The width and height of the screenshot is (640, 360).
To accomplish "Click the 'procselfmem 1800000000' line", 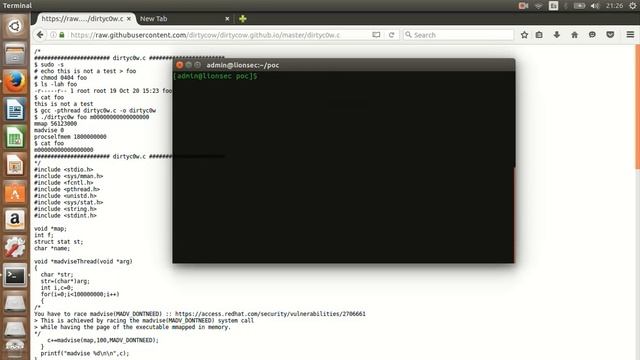I will tap(70, 137).
